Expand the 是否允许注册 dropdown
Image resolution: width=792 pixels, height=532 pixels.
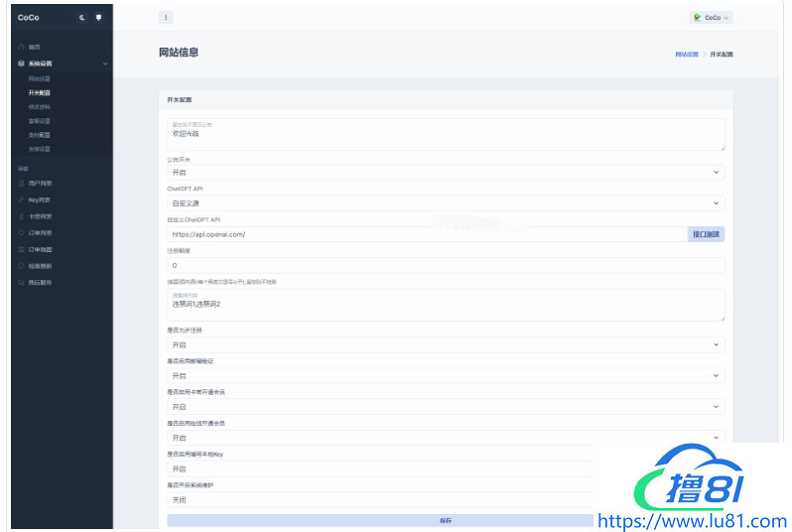point(446,344)
